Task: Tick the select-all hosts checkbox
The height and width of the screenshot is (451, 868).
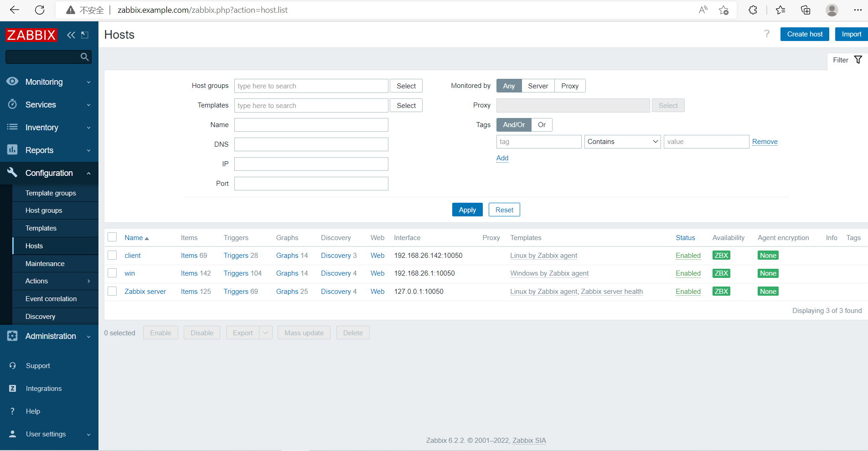Action: pos(112,237)
